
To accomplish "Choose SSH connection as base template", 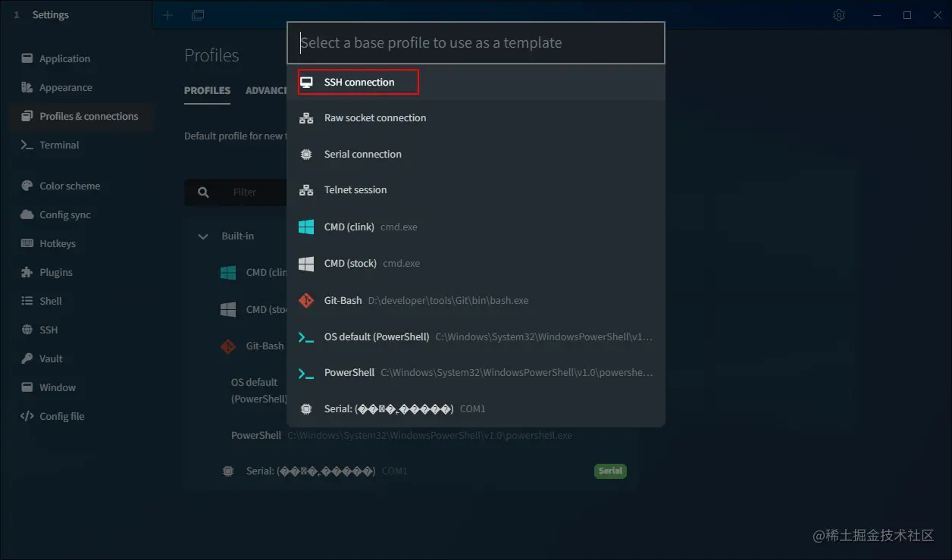I will click(x=476, y=82).
